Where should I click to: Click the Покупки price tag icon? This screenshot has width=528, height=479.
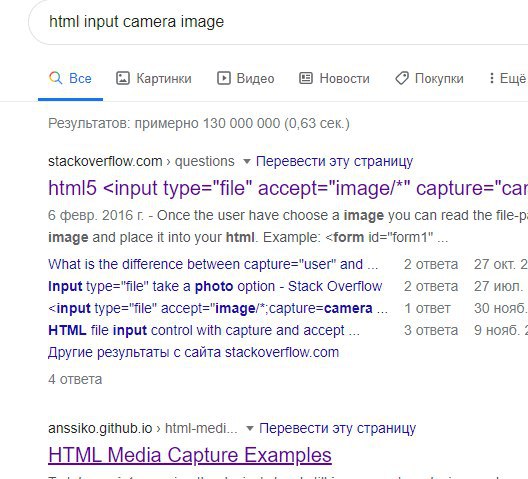tap(402, 78)
